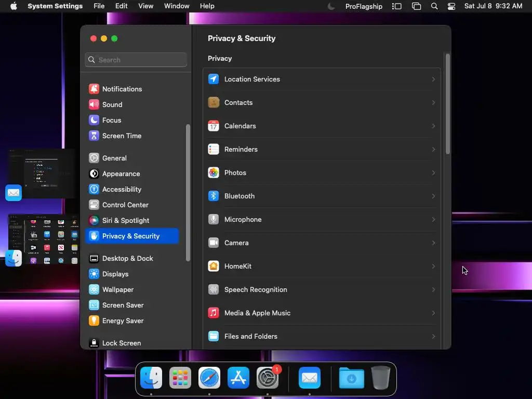This screenshot has width=532, height=399.
Task: Open Screen Saver settings
Action: coord(132,305)
